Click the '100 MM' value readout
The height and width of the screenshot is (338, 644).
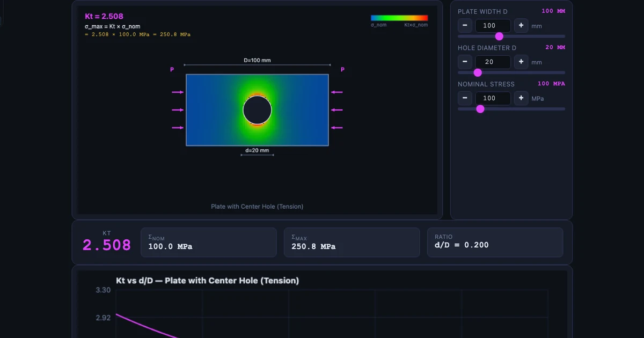click(x=553, y=11)
